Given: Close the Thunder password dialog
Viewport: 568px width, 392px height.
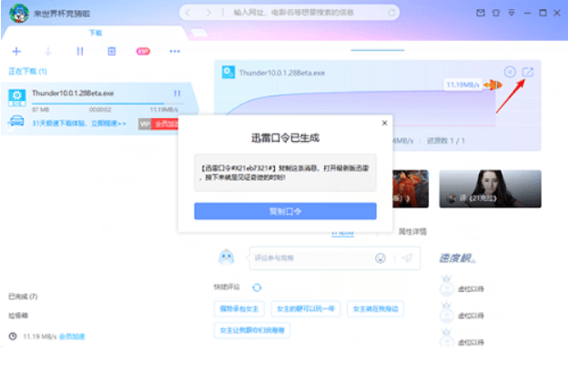Looking at the screenshot, I should (385, 123).
